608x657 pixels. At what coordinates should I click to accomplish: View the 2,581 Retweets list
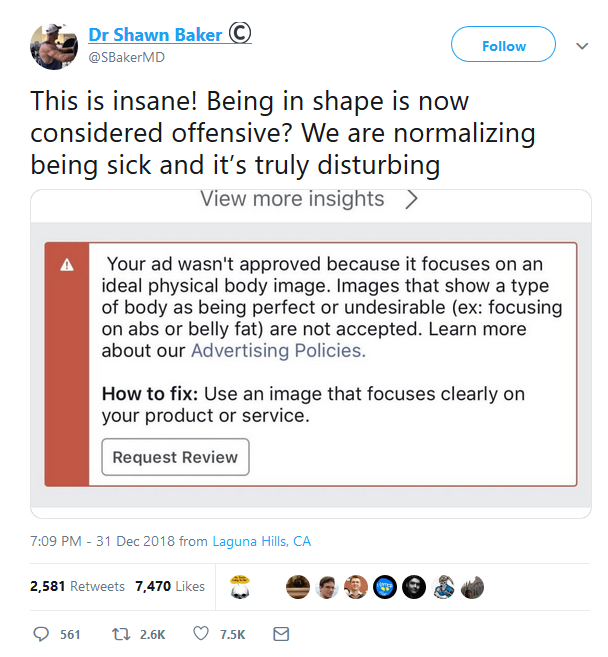click(x=78, y=586)
